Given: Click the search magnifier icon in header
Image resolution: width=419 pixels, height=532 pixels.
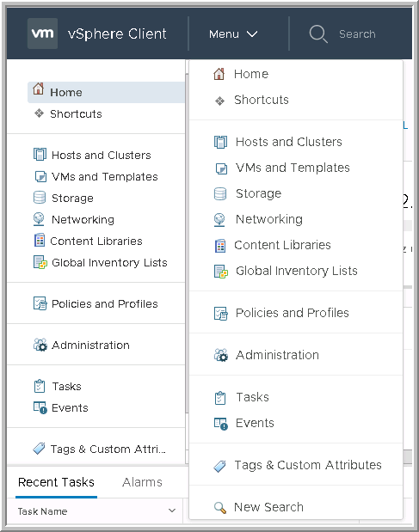Looking at the screenshot, I should (318, 34).
